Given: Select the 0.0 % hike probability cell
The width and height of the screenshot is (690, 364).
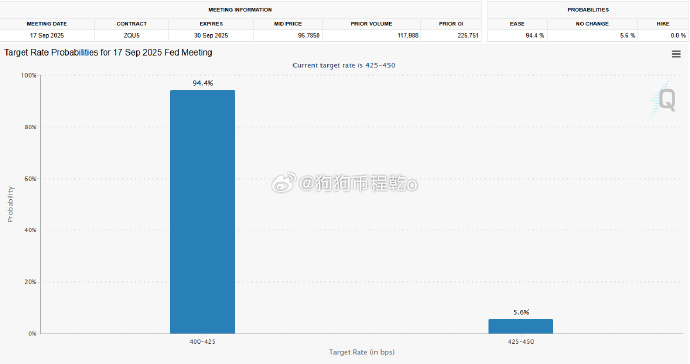Looking at the screenshot, I should pyautogui.click(x=663, y=36).
